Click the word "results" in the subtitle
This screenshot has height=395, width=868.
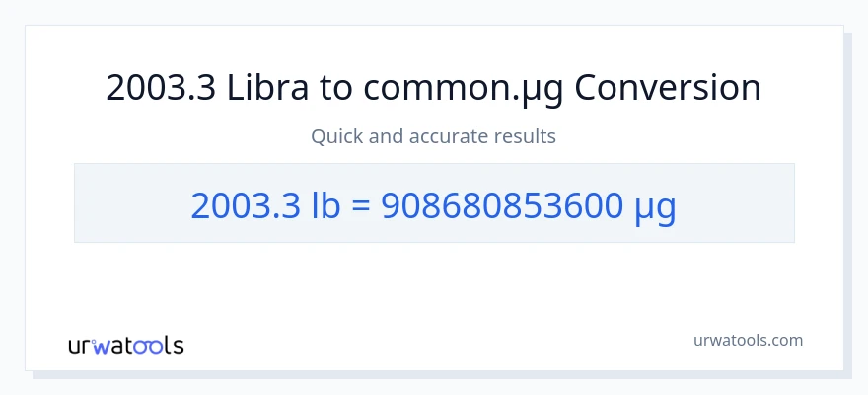click(x=527, y=136)
